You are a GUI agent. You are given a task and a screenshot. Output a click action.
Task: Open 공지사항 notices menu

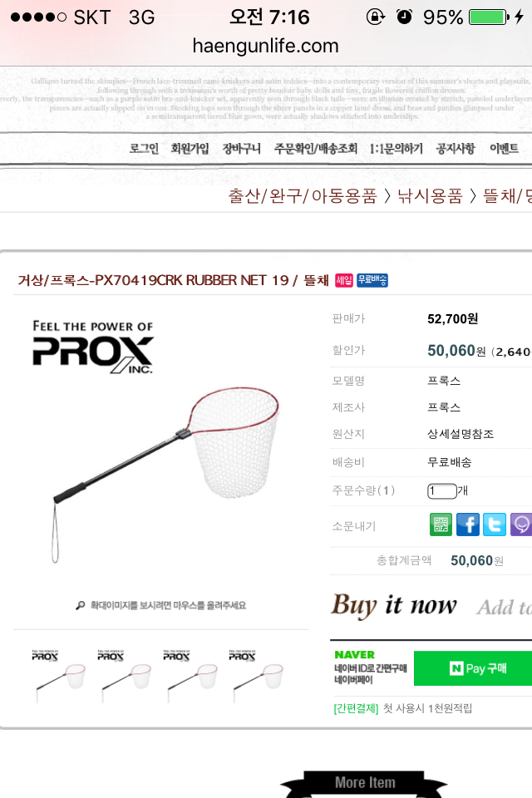coord(456,149)
